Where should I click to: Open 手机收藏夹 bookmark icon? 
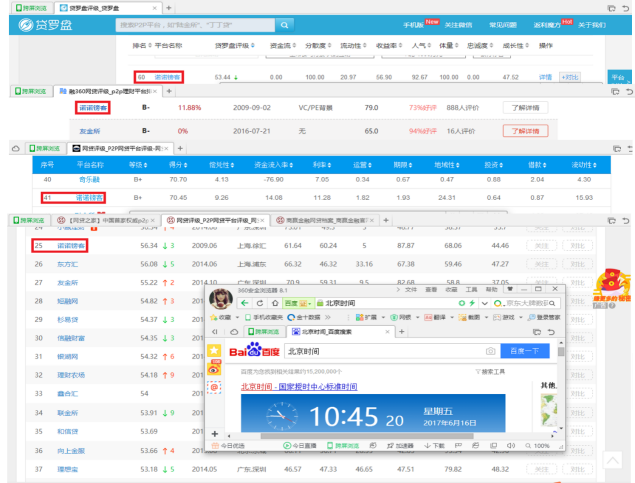(x=248, y=317)
